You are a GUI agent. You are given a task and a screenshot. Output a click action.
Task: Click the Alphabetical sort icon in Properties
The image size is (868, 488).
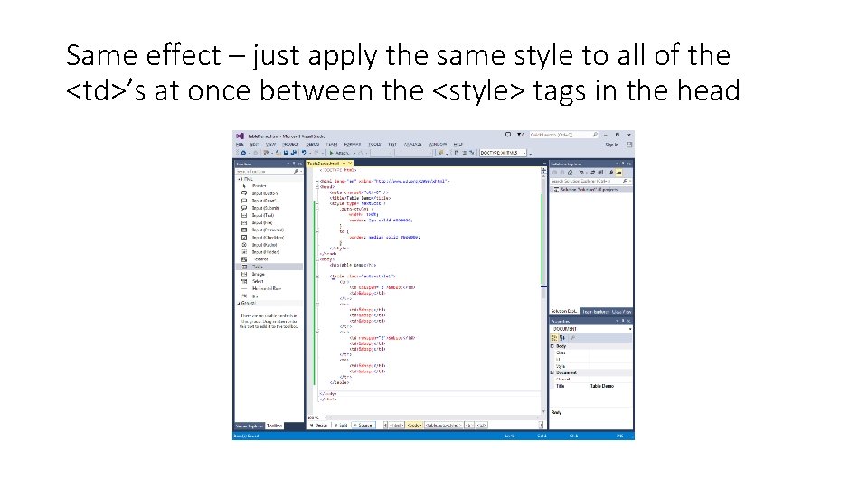pyautogui.click(x=562, y=337)
